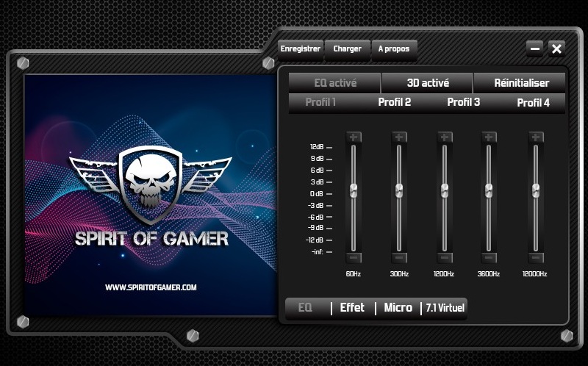The image size is (588, 366).
Task: Click the Réinitialiser button
Action: (x=520, y=83)
